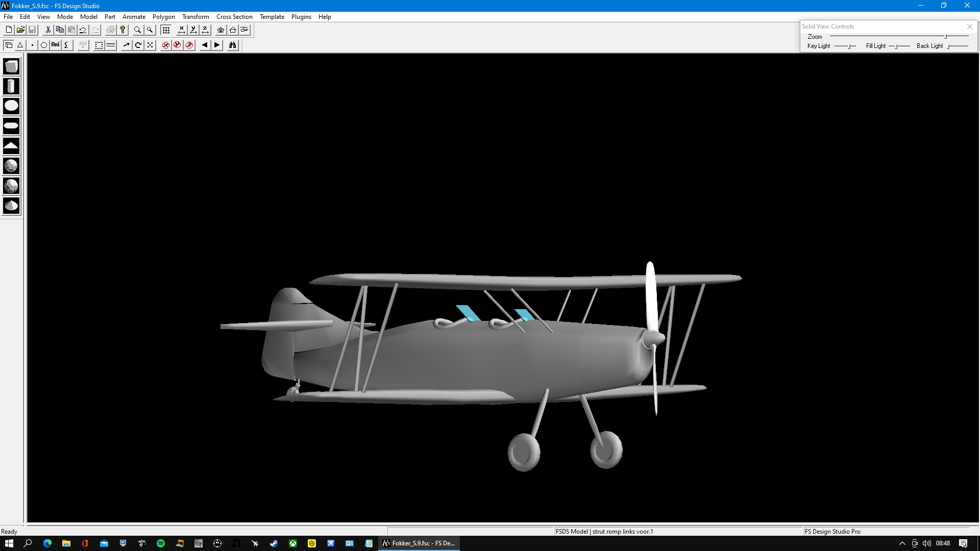Viewport: 980px width, 551px height.
Task: Click the next right-arrow button
Action: tap(217, 45)
